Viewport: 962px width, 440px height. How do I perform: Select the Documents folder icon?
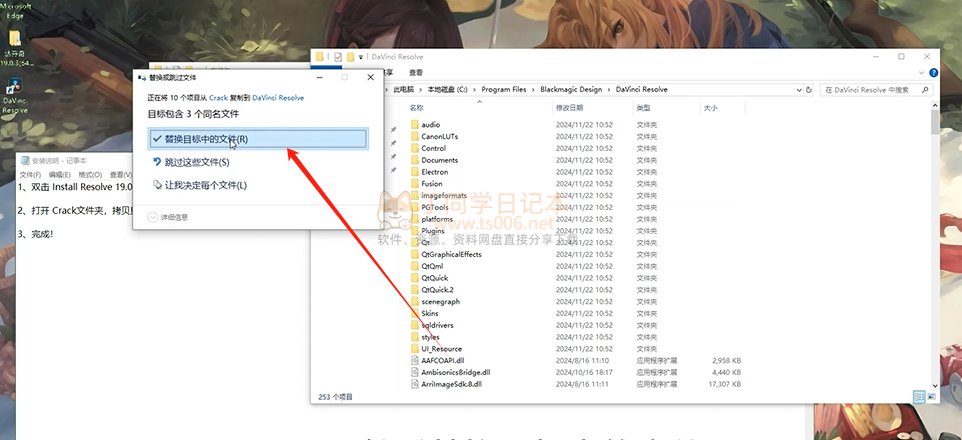(415, 160)
